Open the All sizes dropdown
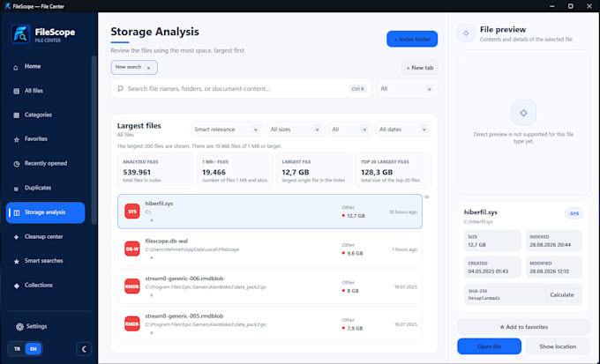Image resolution: width=600 pixels, height=364 pixels. click(296, 130)
